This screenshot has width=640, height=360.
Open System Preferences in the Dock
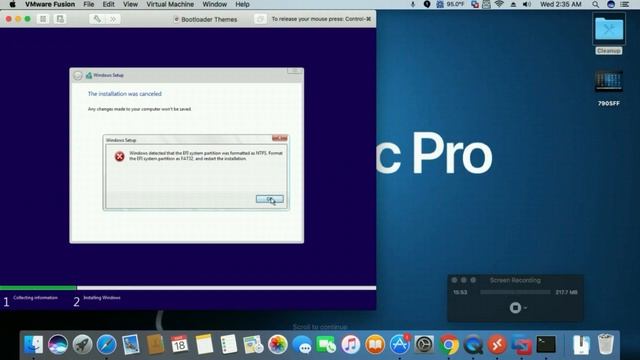pos(424,344)
